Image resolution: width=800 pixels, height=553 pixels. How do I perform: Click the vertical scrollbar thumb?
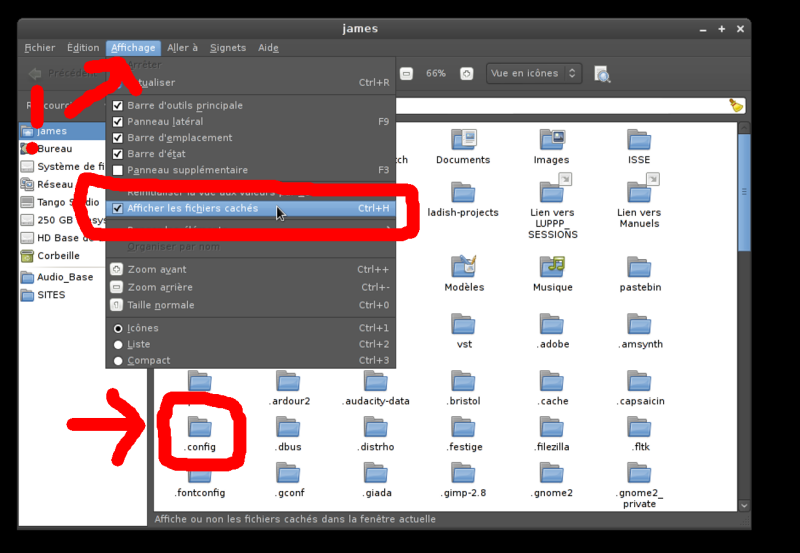click(744, 191)
